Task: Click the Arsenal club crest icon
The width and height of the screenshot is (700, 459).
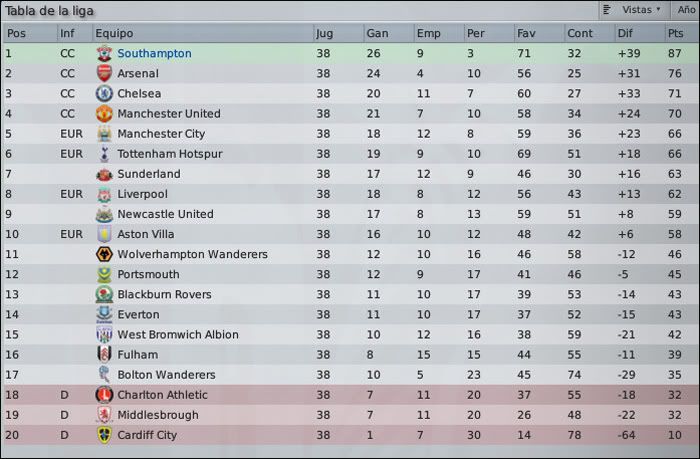Action: (x=104, y=74)
